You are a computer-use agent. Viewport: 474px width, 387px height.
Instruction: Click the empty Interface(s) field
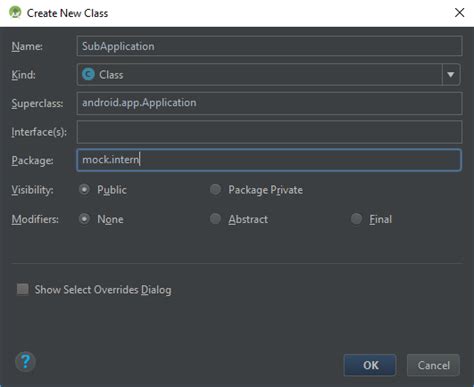point(269,132)
